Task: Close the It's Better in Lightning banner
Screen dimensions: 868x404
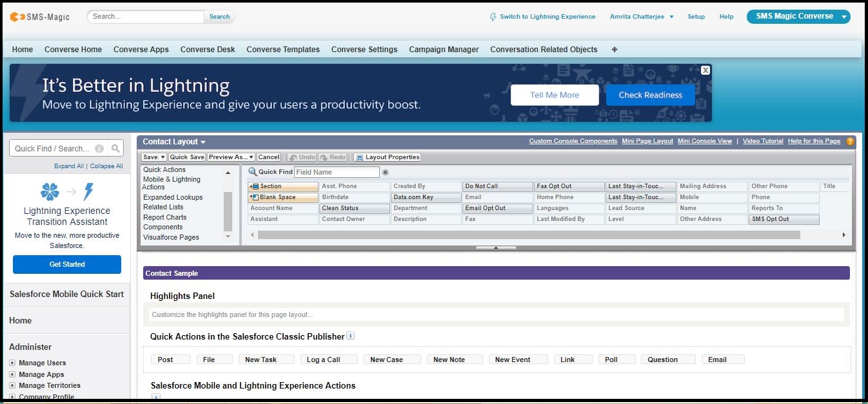Action: click(x=705, y=70)
